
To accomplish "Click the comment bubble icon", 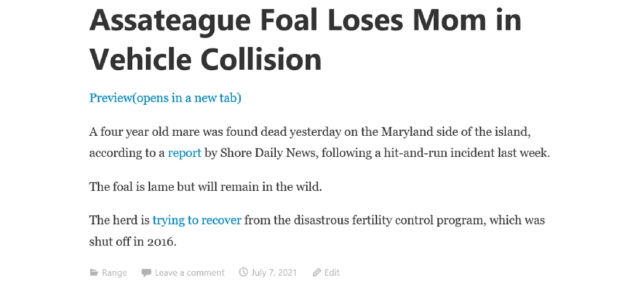I will pos(146,273).
